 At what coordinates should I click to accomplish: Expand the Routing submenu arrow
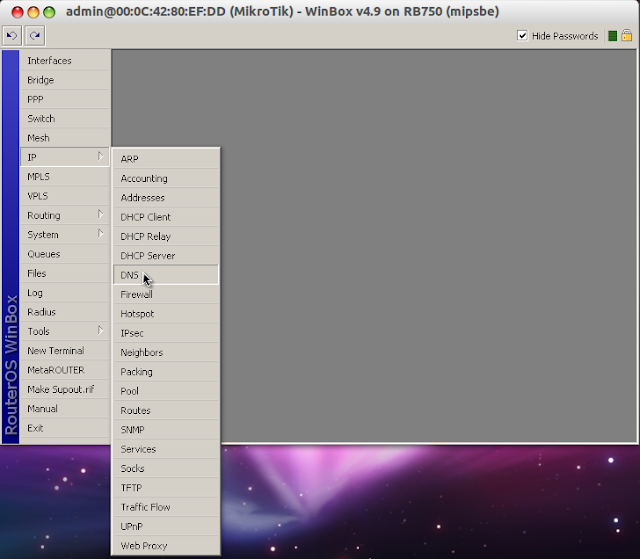click(100, 215)
